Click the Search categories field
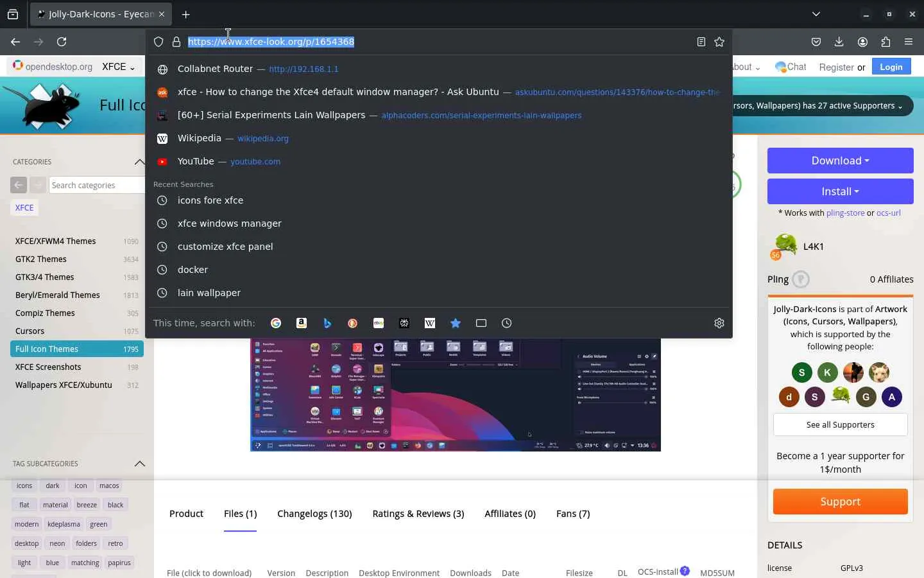This screenshot has height=578, width=924. tap(96, 185)
